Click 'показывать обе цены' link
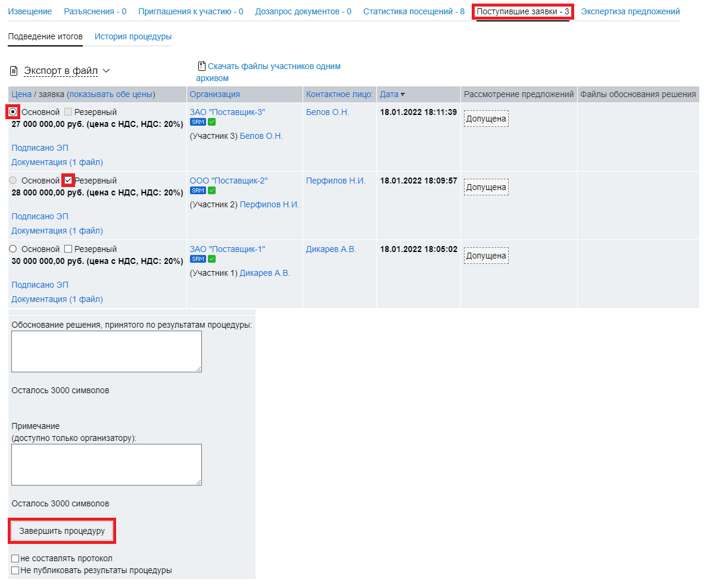 click(112, 94)
